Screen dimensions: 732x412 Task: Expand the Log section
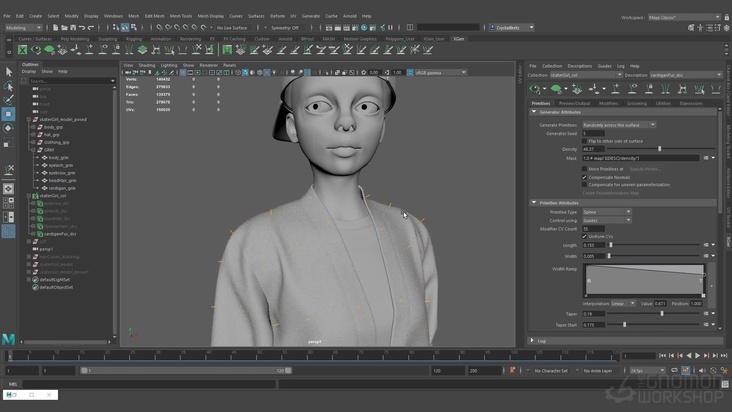[533, 340]
